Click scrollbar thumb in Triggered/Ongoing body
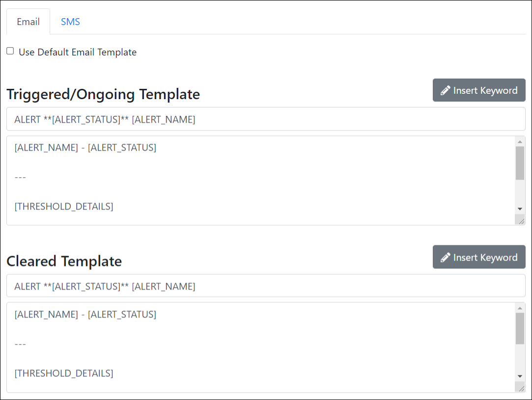This screenshot has height=400, width=532. coord(520,163)
